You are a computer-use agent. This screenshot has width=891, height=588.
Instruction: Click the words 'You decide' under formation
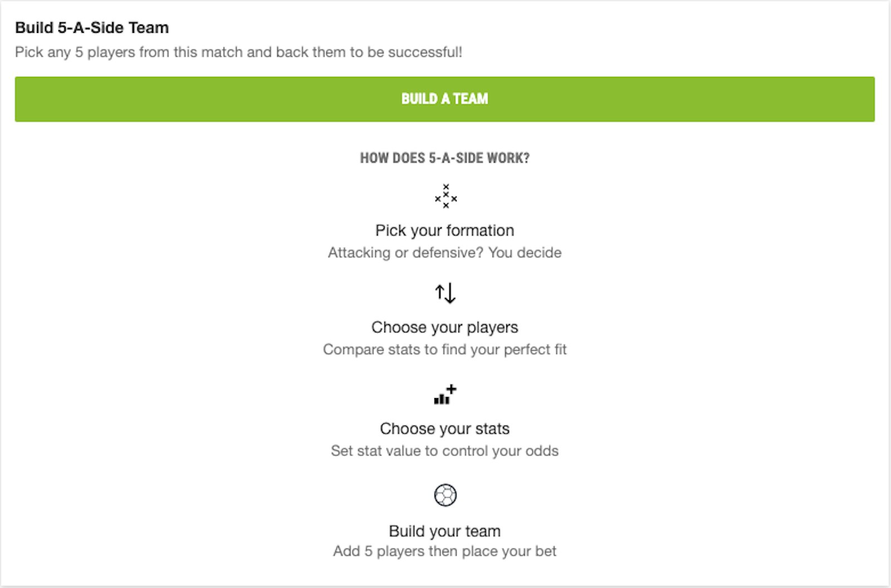tap(525, 253)
